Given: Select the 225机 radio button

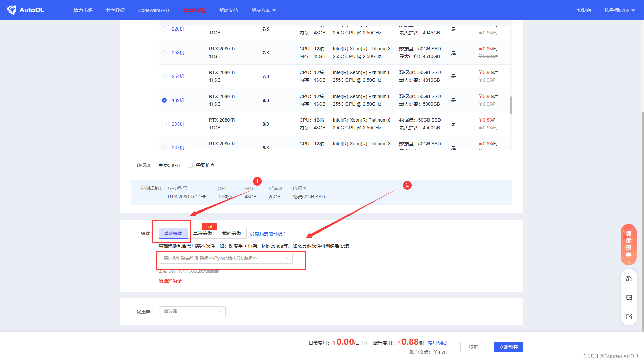Looking at the screenshot, I should point(164,29).
